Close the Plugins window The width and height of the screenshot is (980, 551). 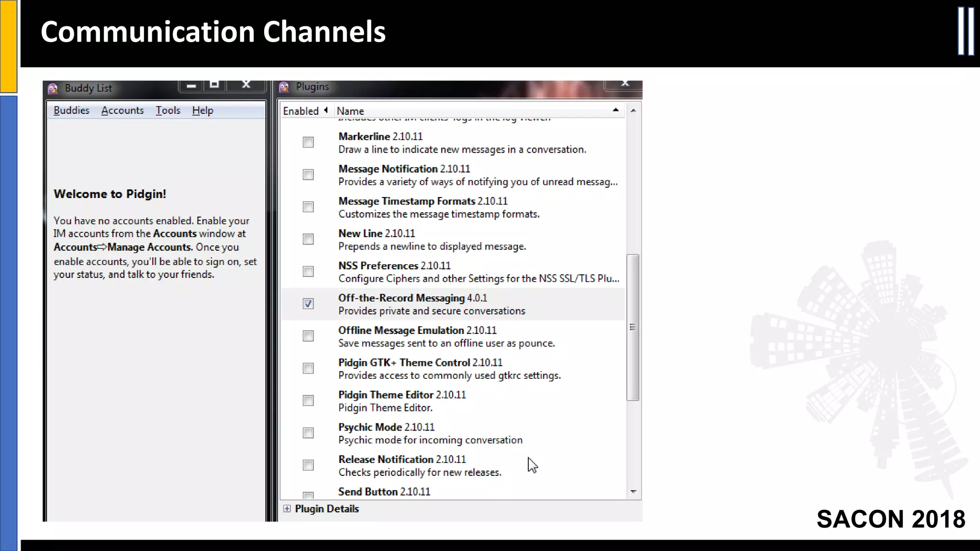[624, 84]
